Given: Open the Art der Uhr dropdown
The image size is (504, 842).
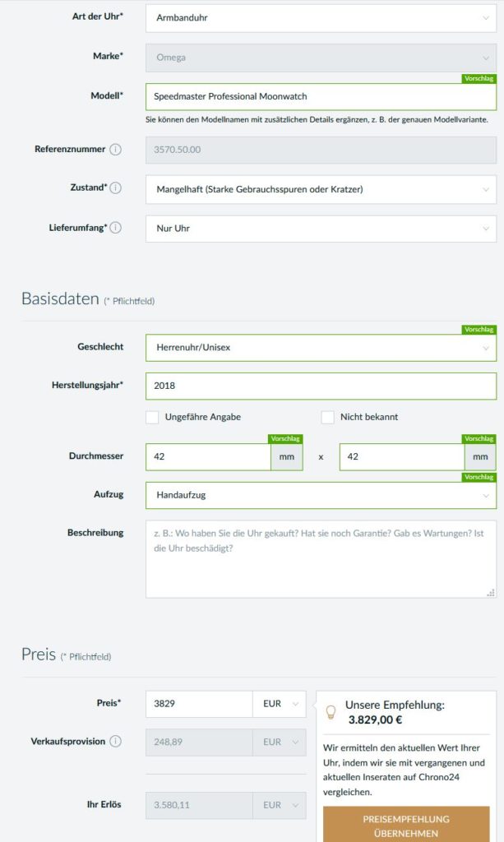Looking at the screenshot, I should pyautogui.click(x=321, y=18).
